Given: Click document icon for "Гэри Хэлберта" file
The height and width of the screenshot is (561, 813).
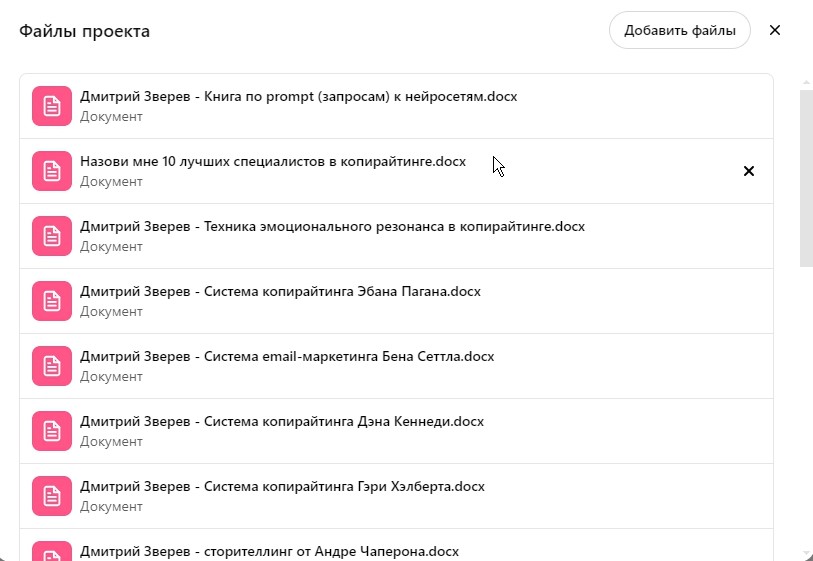Looking at the screenshot, I should (x=52, y=496).
